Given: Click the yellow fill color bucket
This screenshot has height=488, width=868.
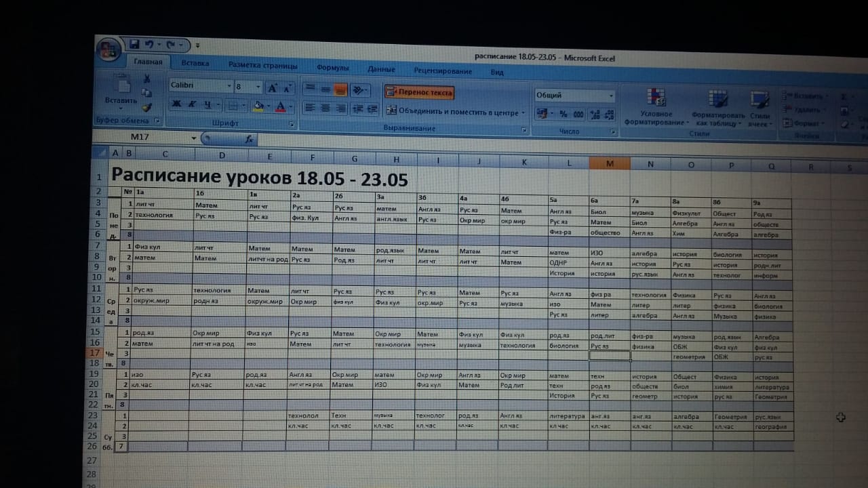Looking at the screenshot, I should click(x=257, y=106).
